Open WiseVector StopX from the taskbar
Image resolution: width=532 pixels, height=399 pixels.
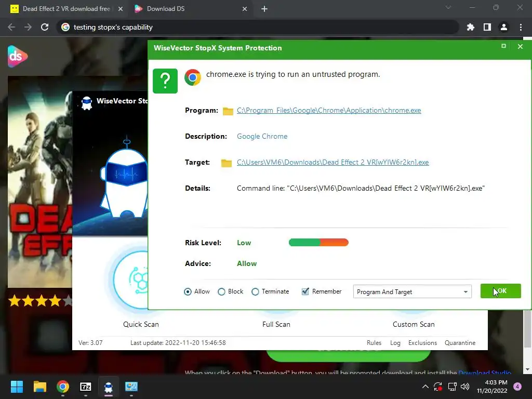[x=108, y=387]
